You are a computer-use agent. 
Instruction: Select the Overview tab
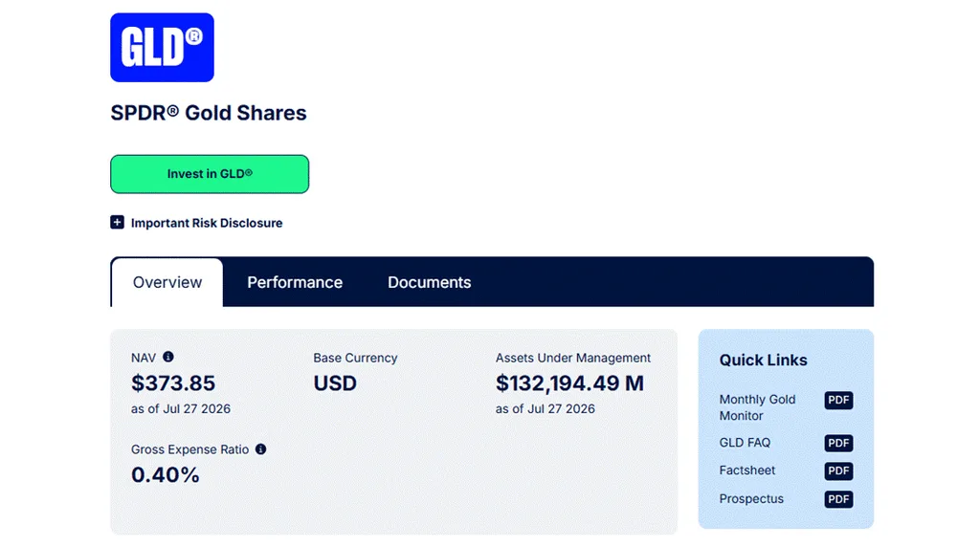point(167,282)
